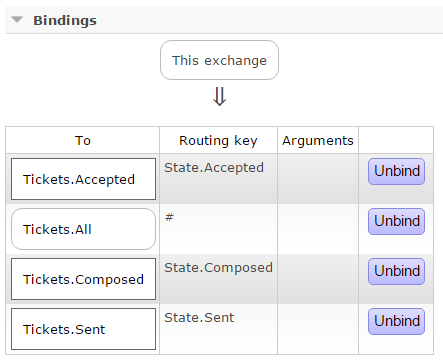Click the To column header
Viewport: 443px width, 362px height.
[x=83, y=140]
